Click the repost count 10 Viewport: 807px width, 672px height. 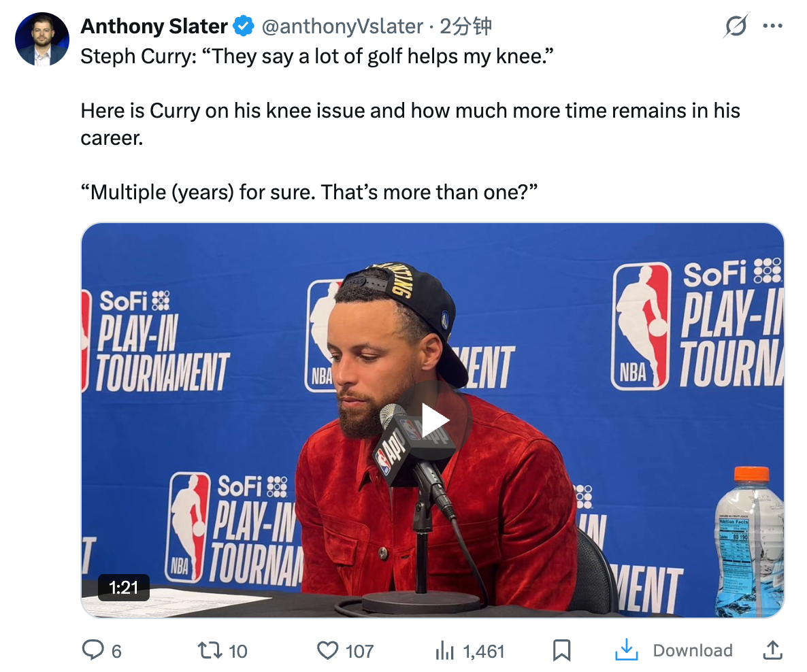coord(237,652)
